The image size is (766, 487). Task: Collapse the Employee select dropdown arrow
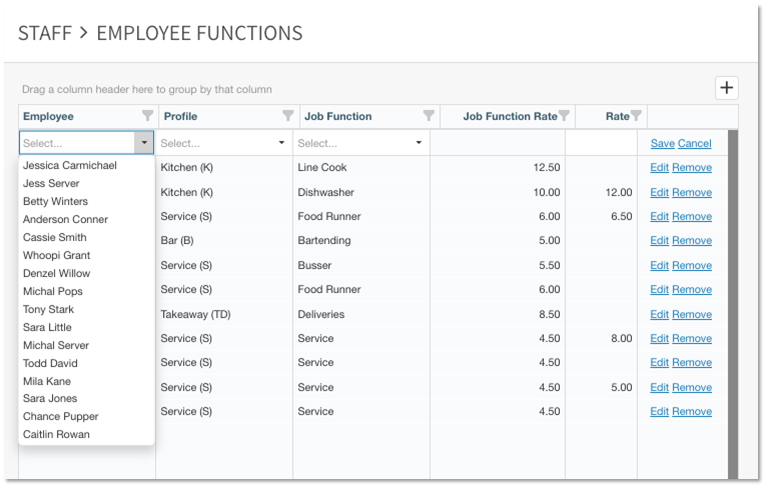144,143
